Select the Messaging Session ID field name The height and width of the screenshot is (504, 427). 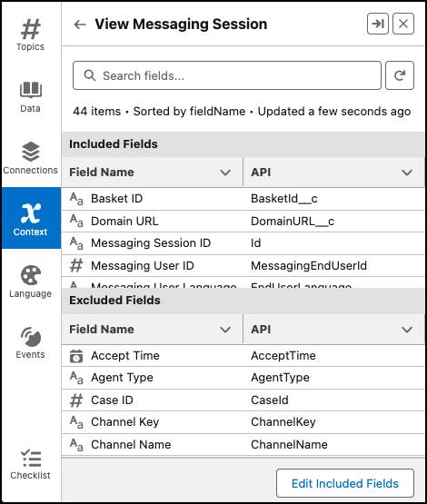point(151,243)
